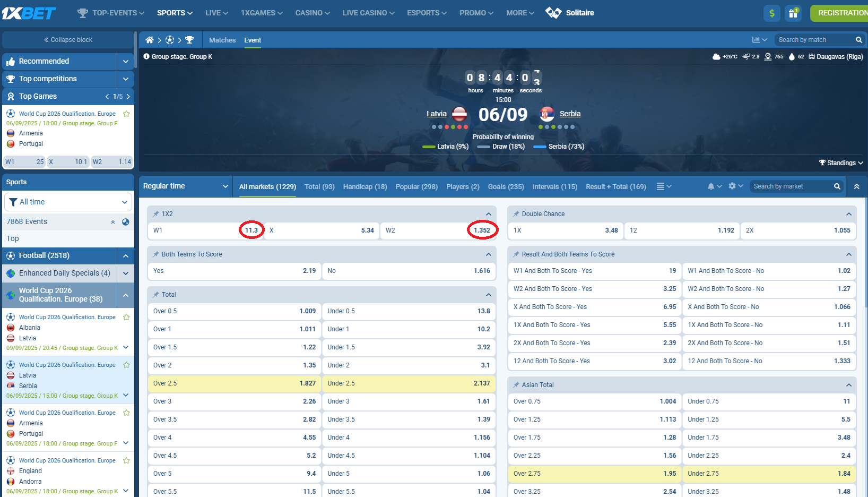Expand the Standings dropdown
Screen dimensions: 868x497
click(841, 163)
